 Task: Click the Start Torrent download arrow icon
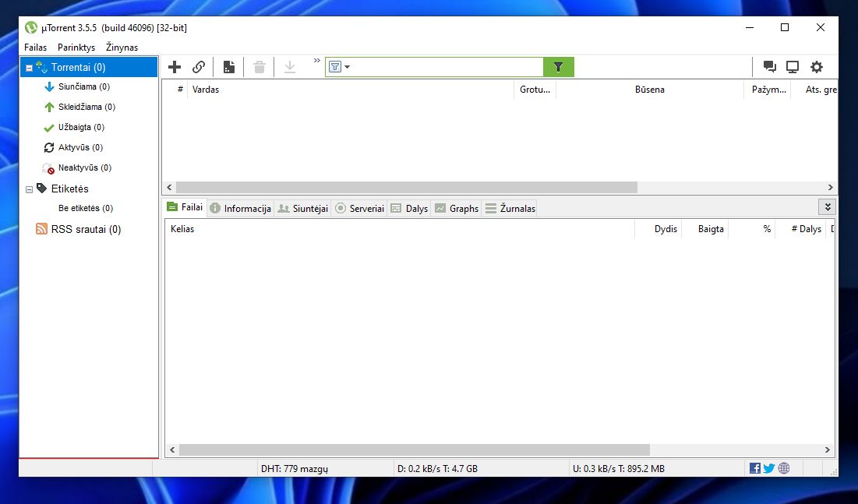point(289,67)
